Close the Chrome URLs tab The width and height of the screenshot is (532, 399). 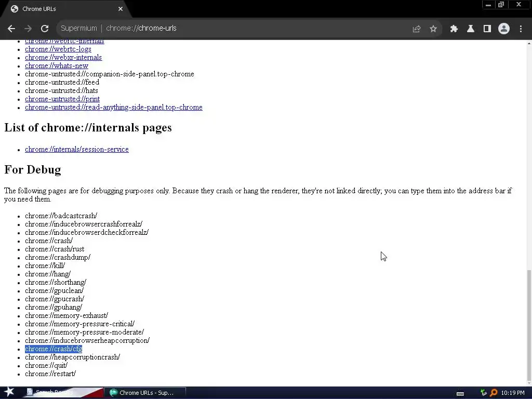pos(121,9)
